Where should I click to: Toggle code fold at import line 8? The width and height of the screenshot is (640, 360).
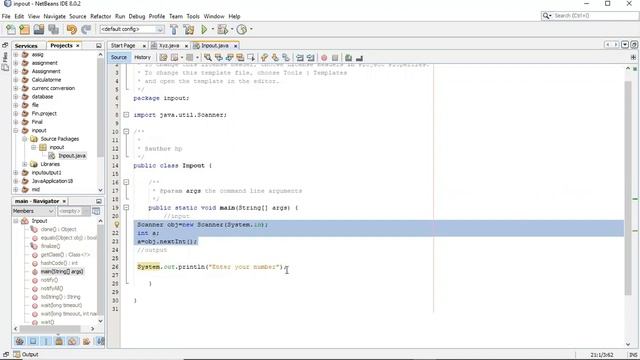126,115
